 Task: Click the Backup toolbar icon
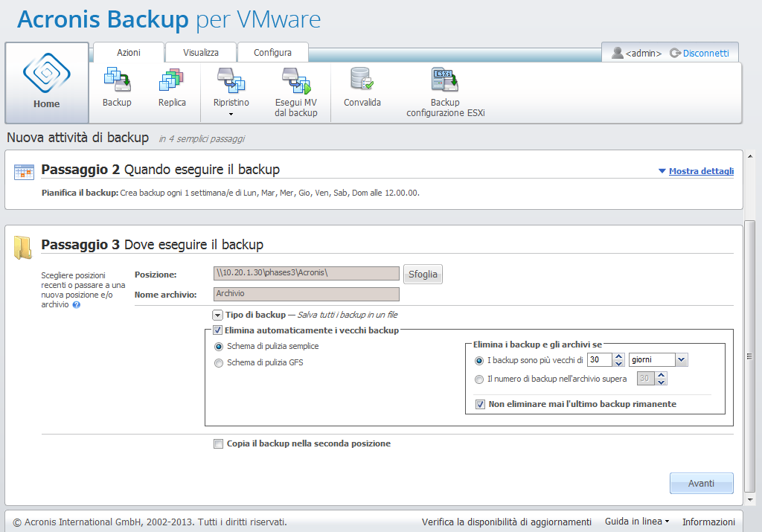117,80
